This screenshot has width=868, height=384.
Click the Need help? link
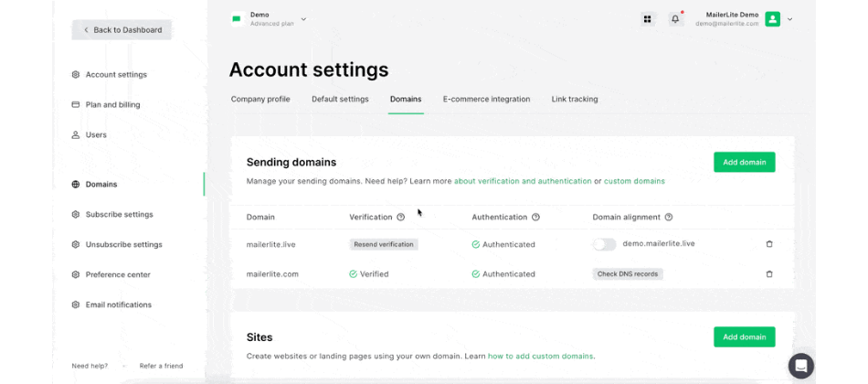[x=90, y=366]
